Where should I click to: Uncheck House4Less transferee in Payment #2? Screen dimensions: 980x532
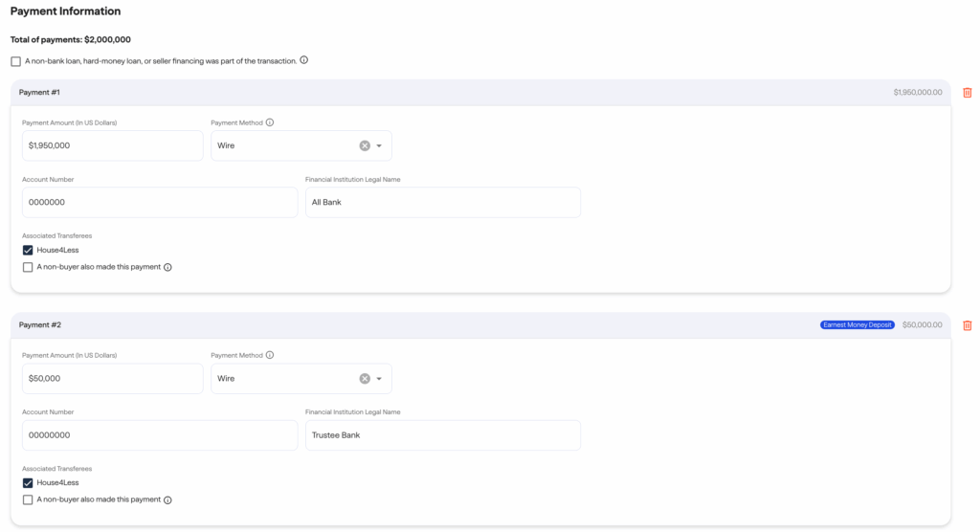[x=28, y=483]
